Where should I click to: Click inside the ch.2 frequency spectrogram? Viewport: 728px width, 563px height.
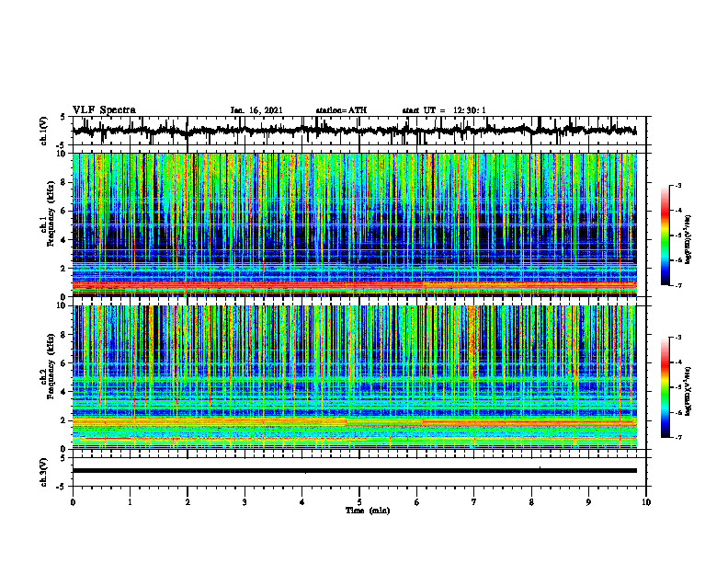click(x=355, y=377)
